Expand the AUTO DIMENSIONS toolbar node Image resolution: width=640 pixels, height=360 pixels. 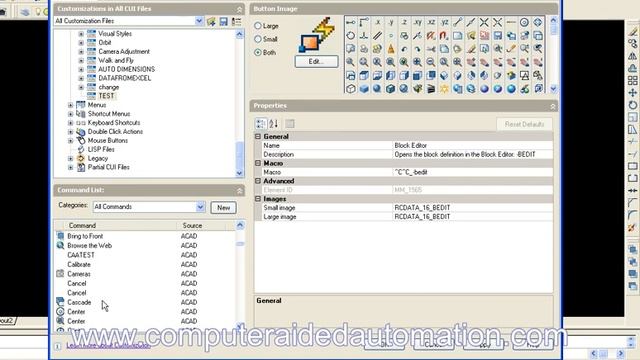(81, 69)
